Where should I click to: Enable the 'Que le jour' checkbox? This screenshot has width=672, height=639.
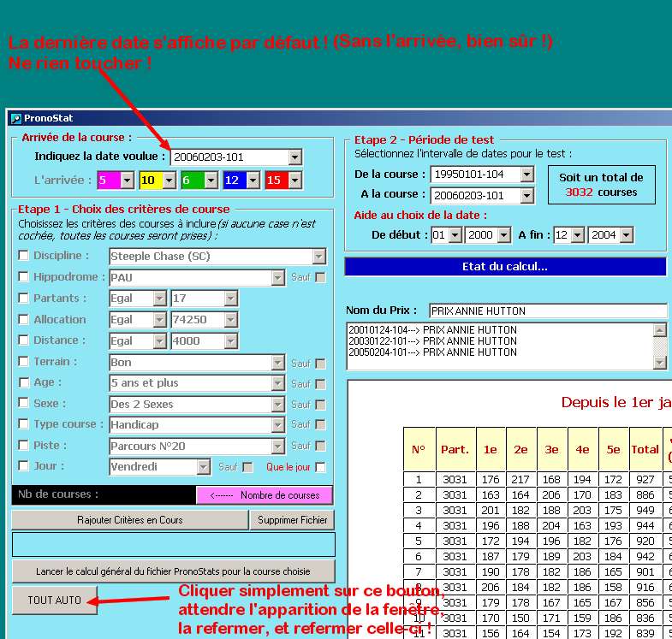coord(320,467)
